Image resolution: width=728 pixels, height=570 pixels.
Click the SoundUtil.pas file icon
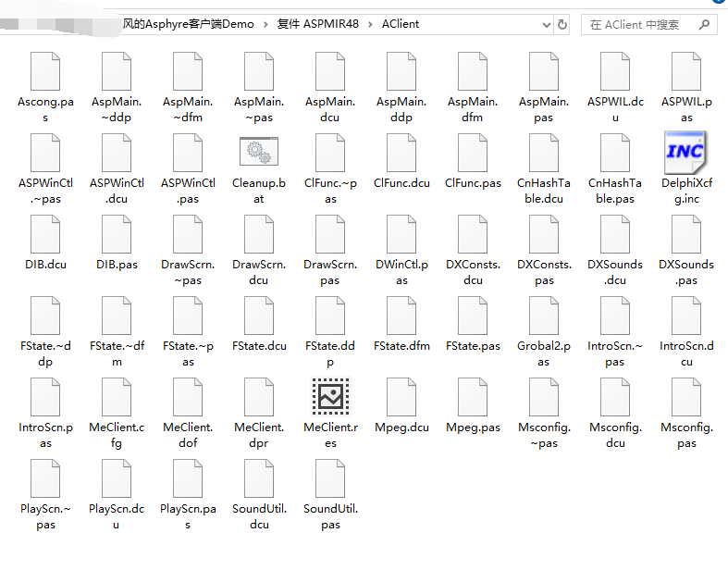[x=330, y=479]
